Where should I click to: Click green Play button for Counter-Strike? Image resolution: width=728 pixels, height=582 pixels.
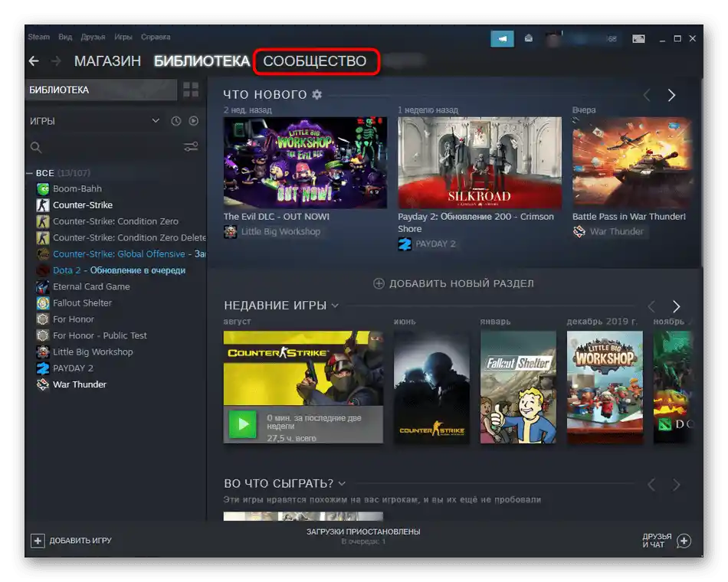[x=242, y=424]
